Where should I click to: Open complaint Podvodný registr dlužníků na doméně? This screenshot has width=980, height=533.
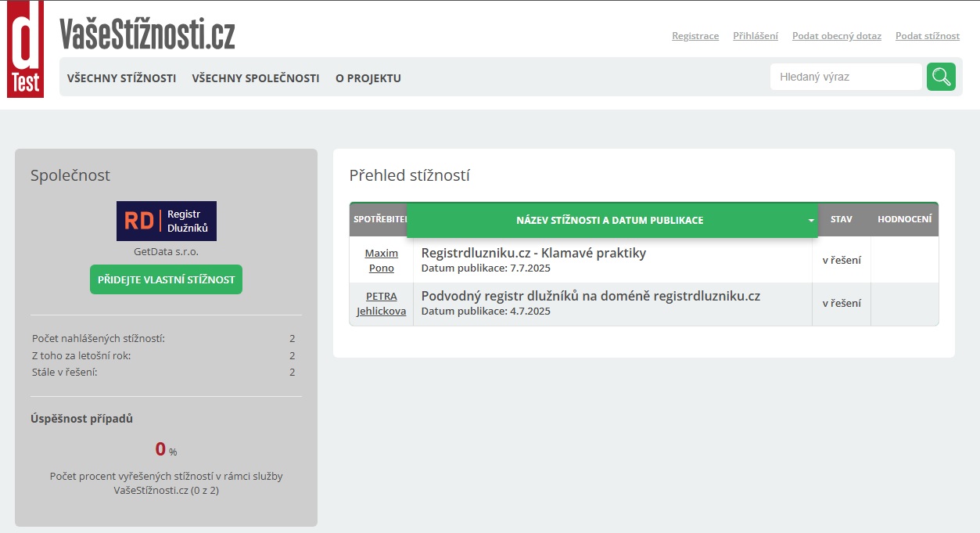591,296
